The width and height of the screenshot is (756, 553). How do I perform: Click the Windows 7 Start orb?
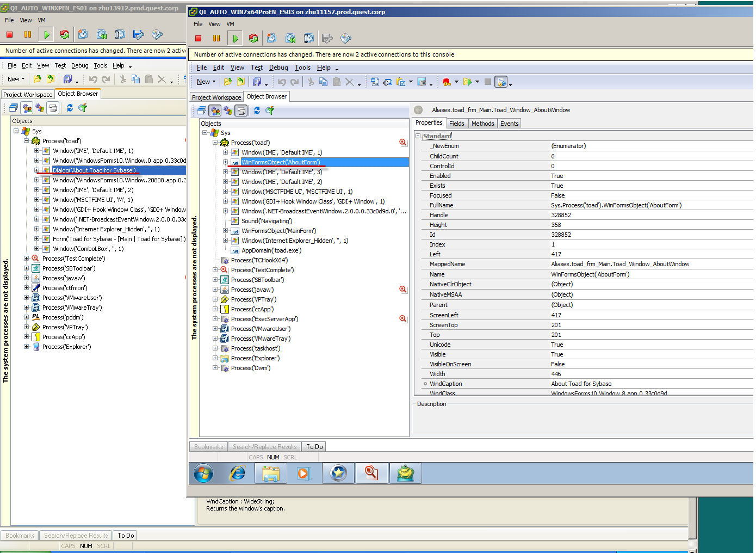tap(203, 473)
